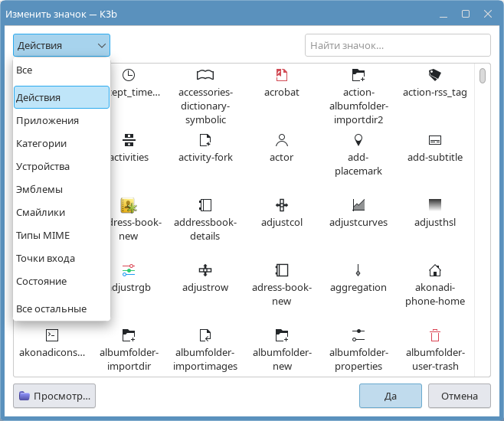Focus the Найти значок search field
This screenshot has width=504, height=421.
pyautogui.click(x=398, y=46)
